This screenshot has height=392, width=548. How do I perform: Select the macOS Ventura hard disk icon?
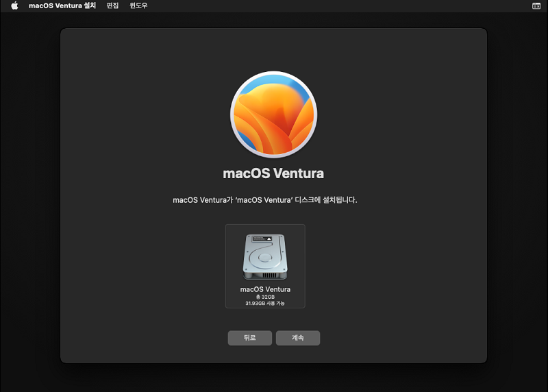tap(265, 257)
